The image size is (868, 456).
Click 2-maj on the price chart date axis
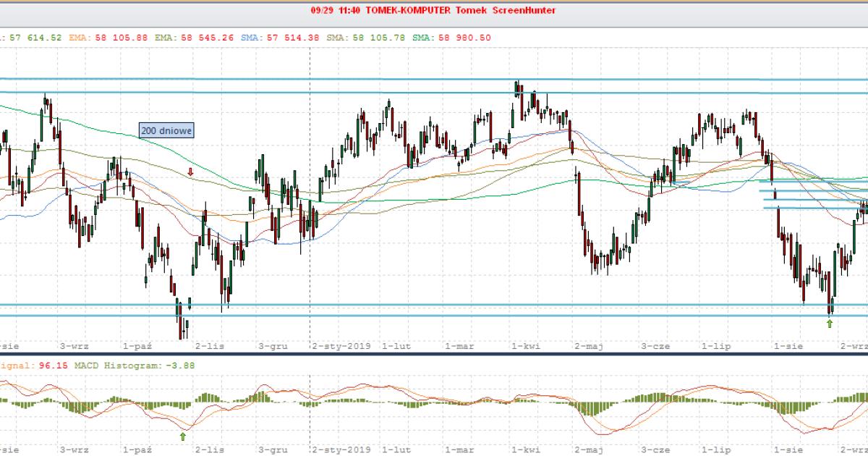(x=589, y=346)
